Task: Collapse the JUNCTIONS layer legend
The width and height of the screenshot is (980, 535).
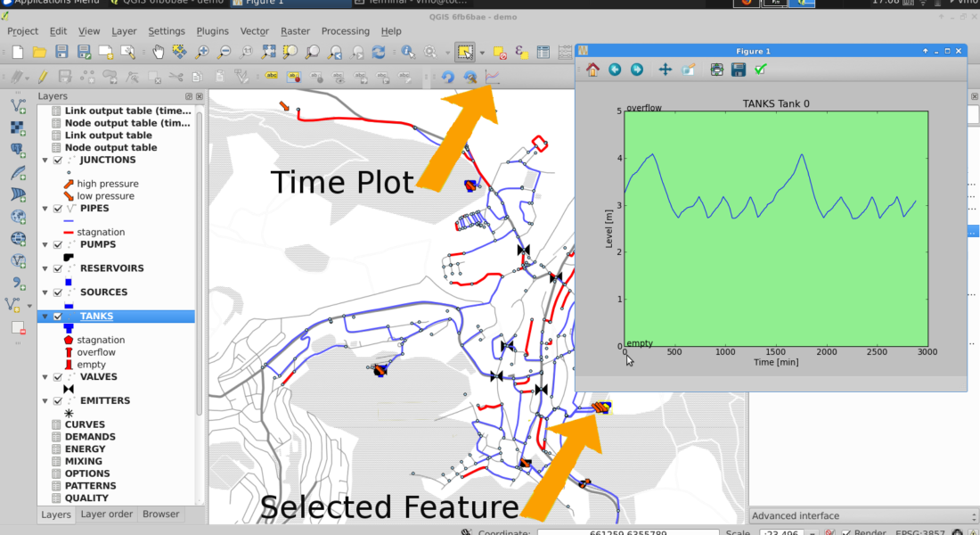Action: 45,160
